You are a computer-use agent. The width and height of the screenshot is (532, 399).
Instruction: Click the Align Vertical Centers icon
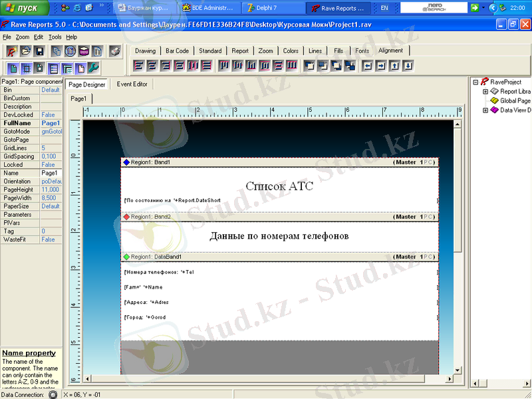click(237, 65)
